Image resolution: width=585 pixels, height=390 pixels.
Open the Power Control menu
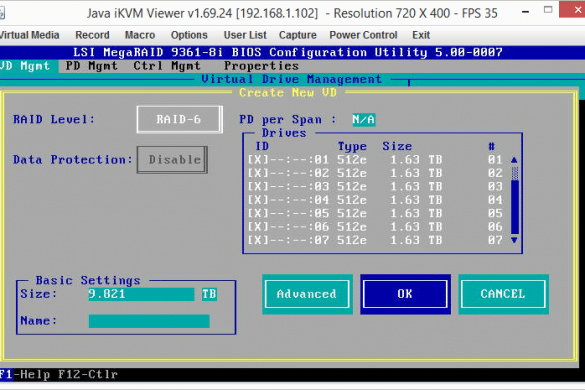pyautogui.click(x=363, y=35)
